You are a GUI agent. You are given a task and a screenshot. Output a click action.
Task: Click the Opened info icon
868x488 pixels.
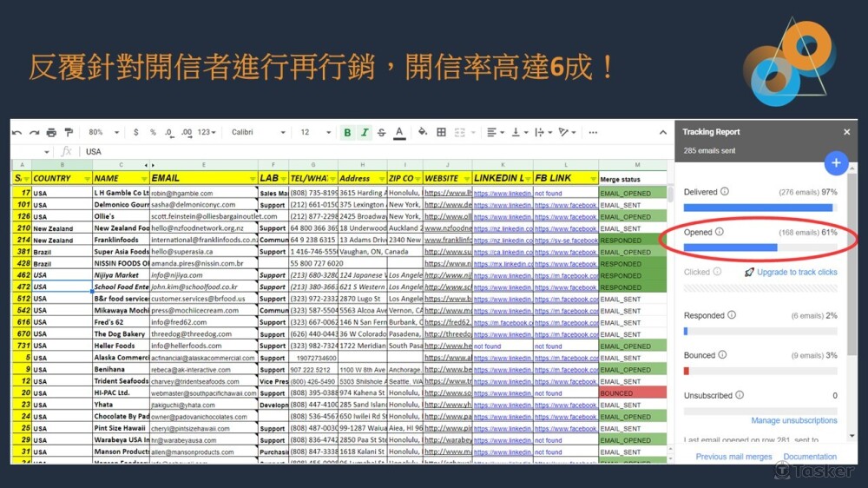719,232
